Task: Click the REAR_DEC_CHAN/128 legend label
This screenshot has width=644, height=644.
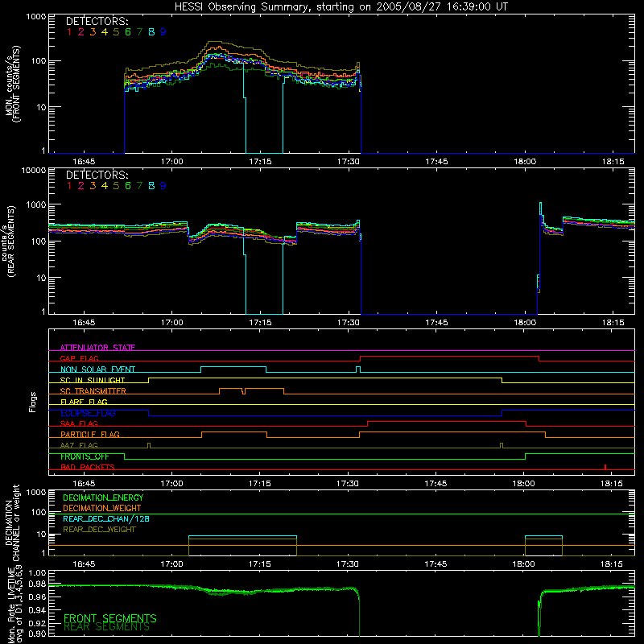Action: [x=106, y=519]
